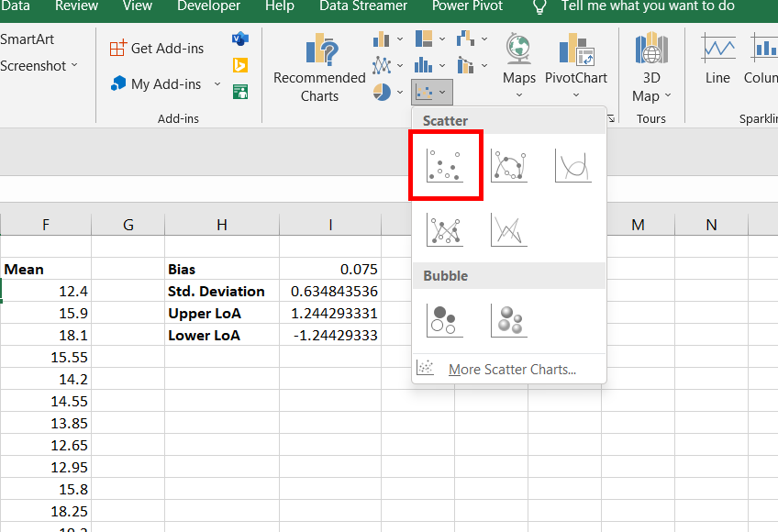The width and height of the screenshot is (778, 532).
Task: Choose Scatter with Straight Lines and Markers
Action: 445,230
